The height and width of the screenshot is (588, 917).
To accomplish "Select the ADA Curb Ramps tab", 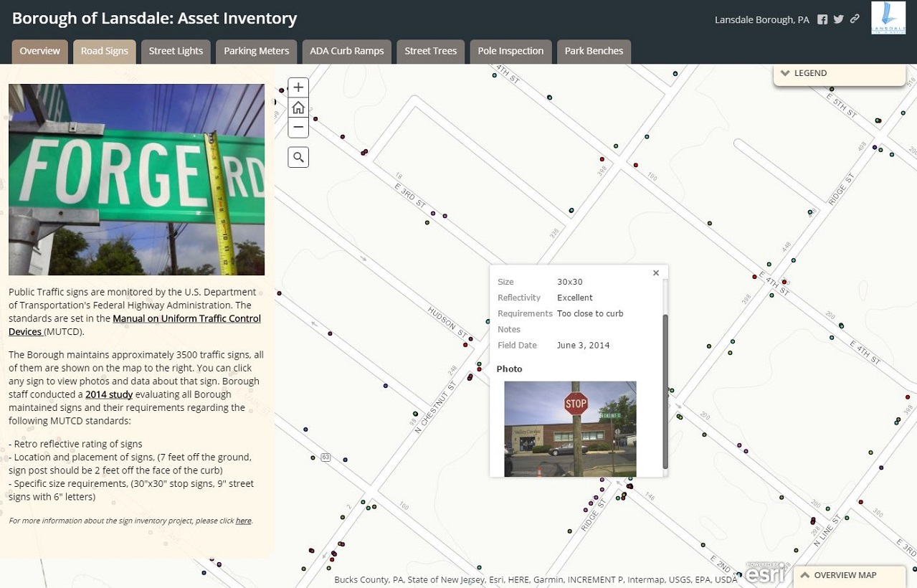I will click(346, 51).
